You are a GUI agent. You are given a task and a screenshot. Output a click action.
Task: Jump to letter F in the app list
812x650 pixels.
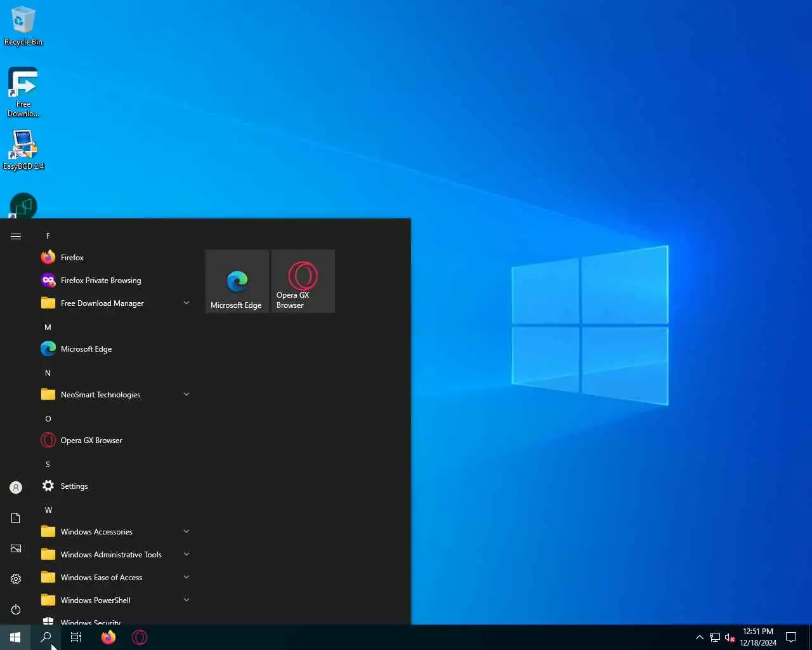48,236
